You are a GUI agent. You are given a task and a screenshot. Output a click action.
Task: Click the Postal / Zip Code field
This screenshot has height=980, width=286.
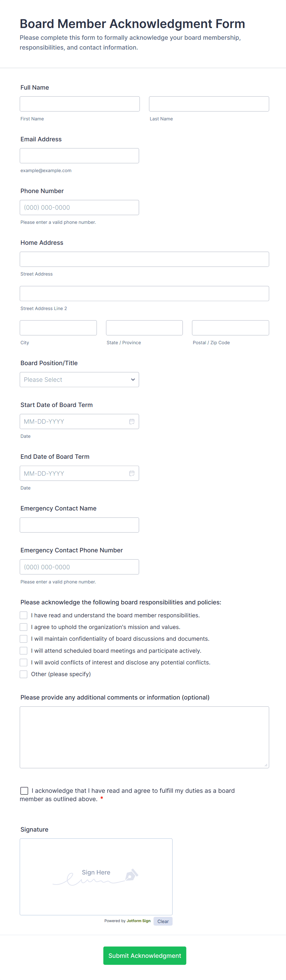(230, 328)
